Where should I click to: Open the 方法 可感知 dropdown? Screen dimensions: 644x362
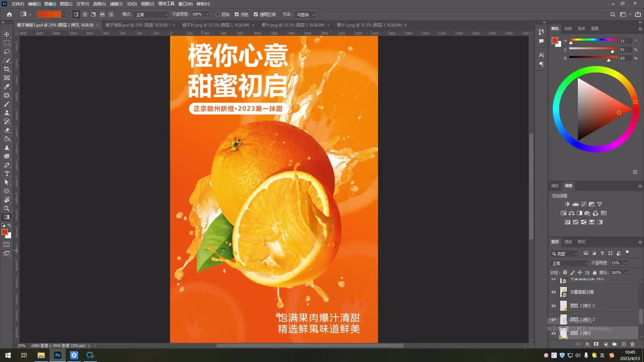point(305,15)
